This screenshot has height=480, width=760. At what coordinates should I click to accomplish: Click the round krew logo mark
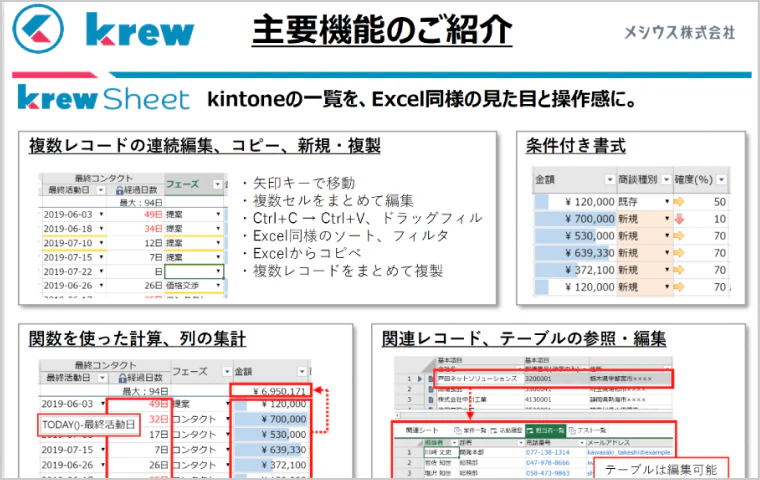click(38, 29)
